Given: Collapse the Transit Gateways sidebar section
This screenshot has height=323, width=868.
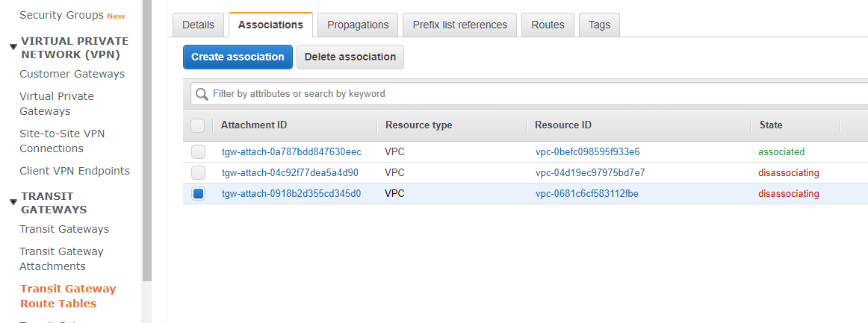Looking at the screenshot, I should [13, 202].
